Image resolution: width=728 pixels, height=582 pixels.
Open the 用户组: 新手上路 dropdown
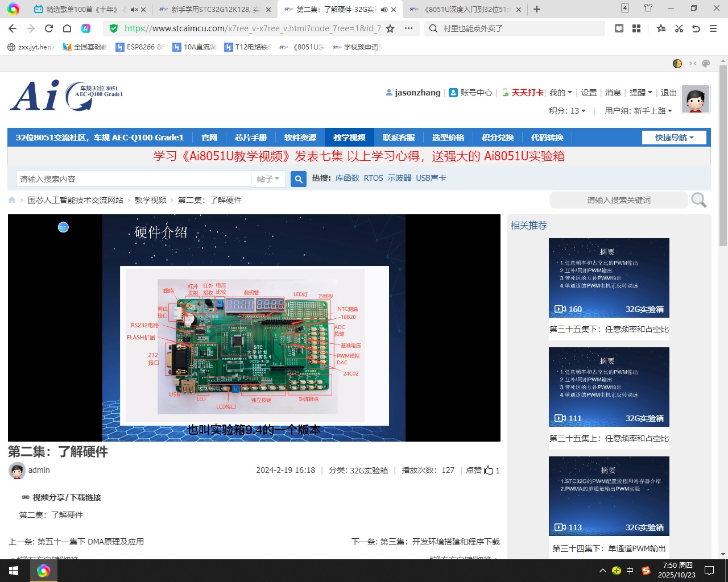pos(638,111)
